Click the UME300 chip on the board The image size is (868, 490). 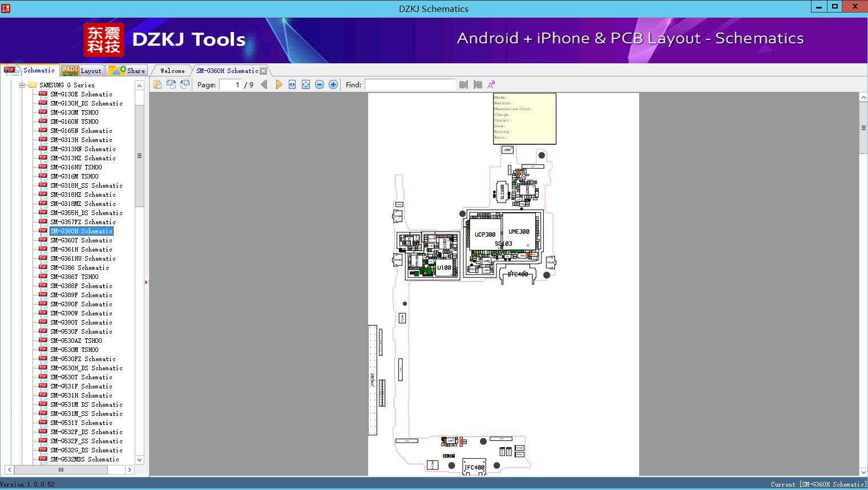[519, 230]
